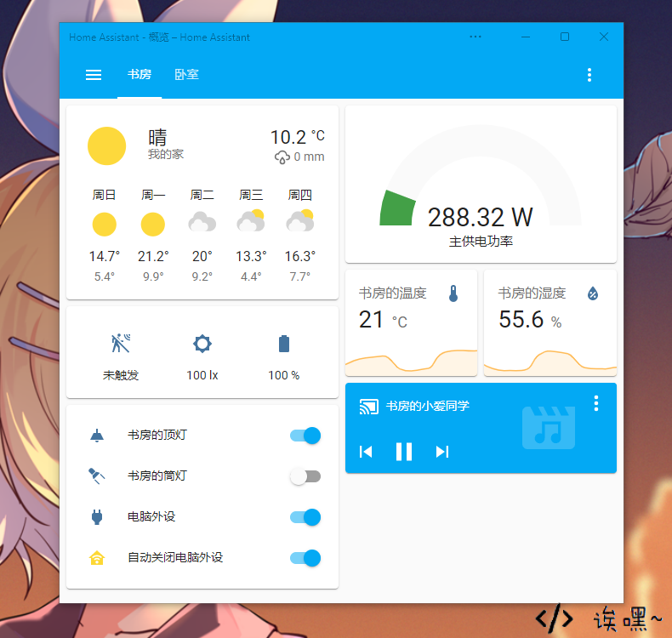Click the 未触发 state label
The width and height of the screenshot is (672, 638).
pos(121,375)
